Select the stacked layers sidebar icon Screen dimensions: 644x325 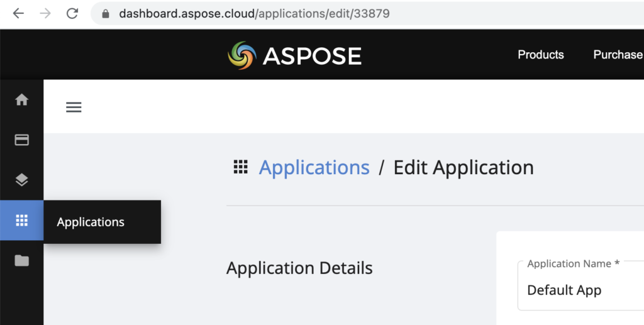tap(22, 180)
